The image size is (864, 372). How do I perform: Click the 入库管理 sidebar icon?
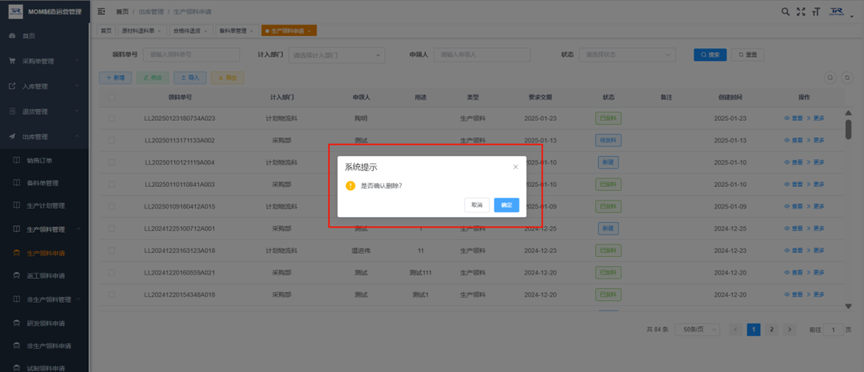(13, 87)
